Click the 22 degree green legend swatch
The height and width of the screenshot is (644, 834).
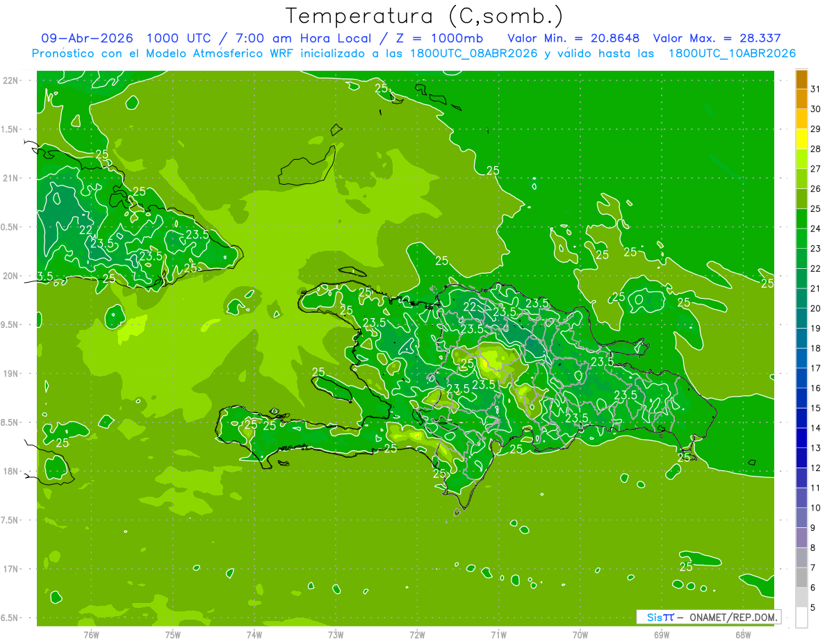point(801,259)
